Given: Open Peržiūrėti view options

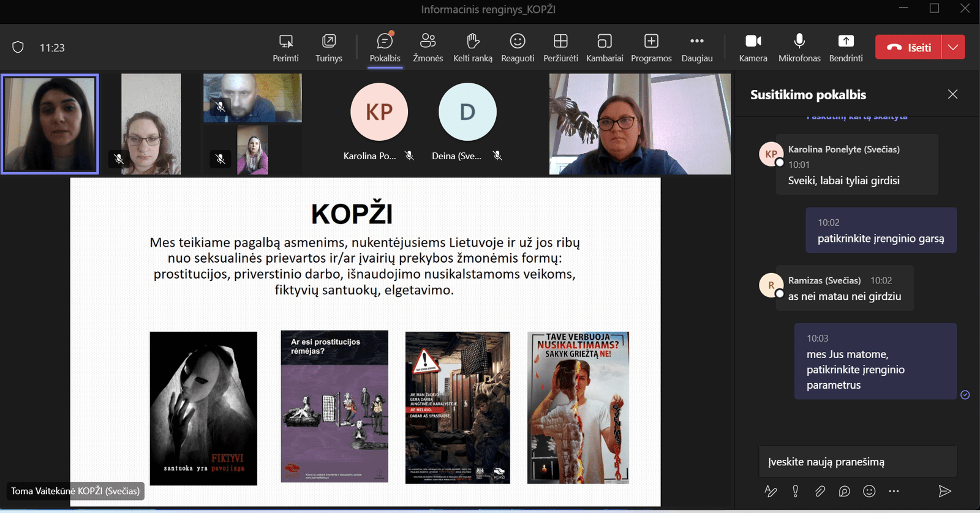Looking at the screenshot, I should tap(560, 48).
